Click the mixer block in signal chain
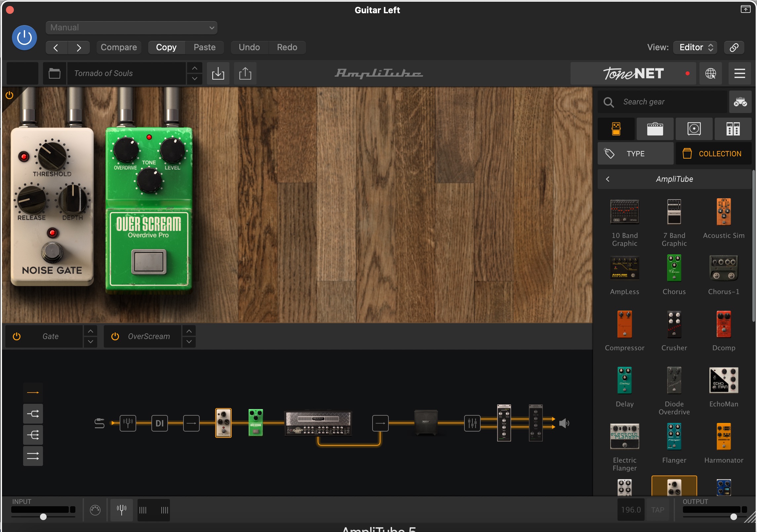The height and width of the screenshot is (532, 757). click(472, 423)
